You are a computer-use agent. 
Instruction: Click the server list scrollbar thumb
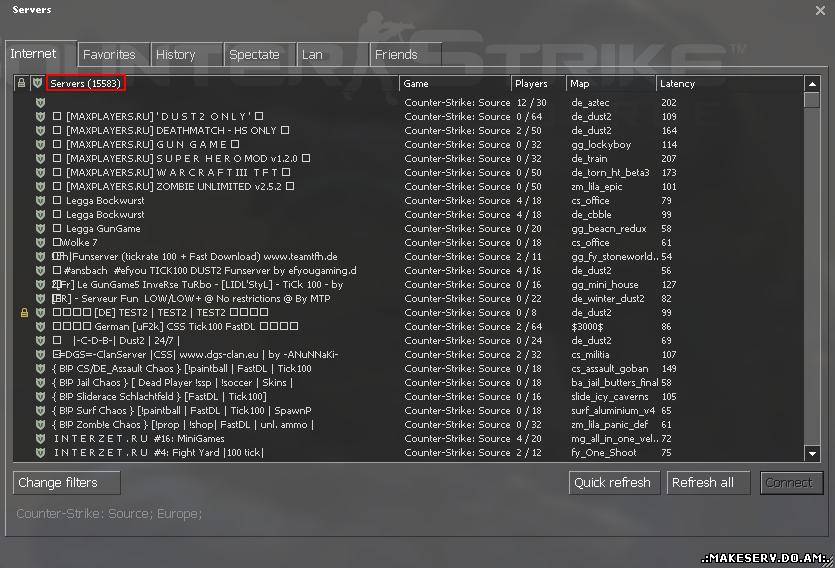click(x=812, y=100)
